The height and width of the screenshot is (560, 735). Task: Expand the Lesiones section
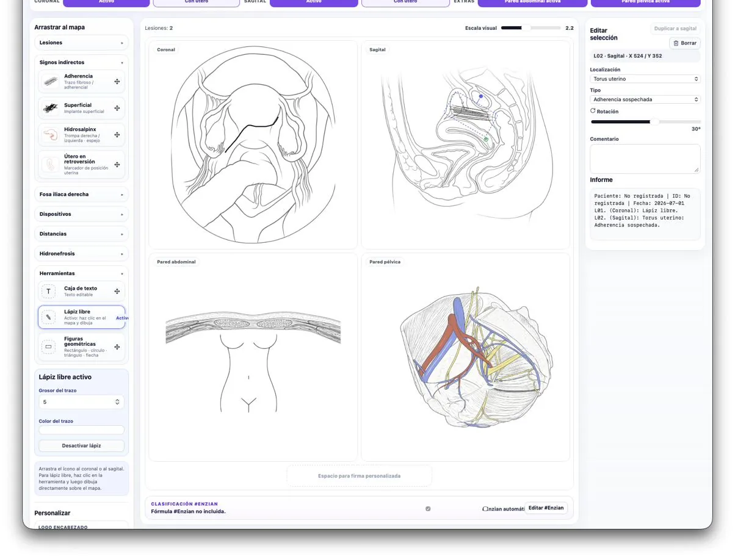[81, 43]
